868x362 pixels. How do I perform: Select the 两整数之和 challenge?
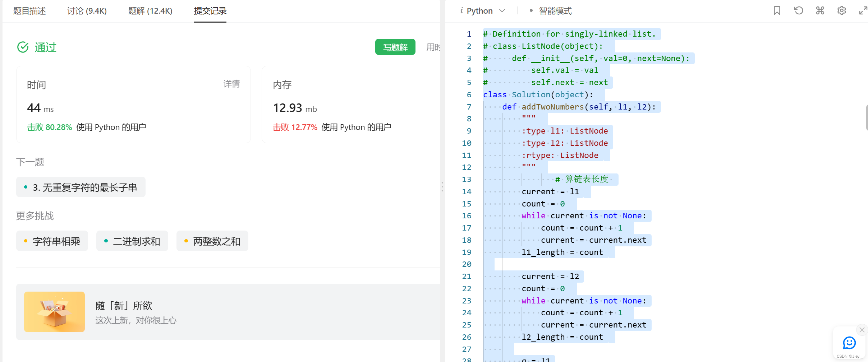pyautogui.click(x=212, y=241)
